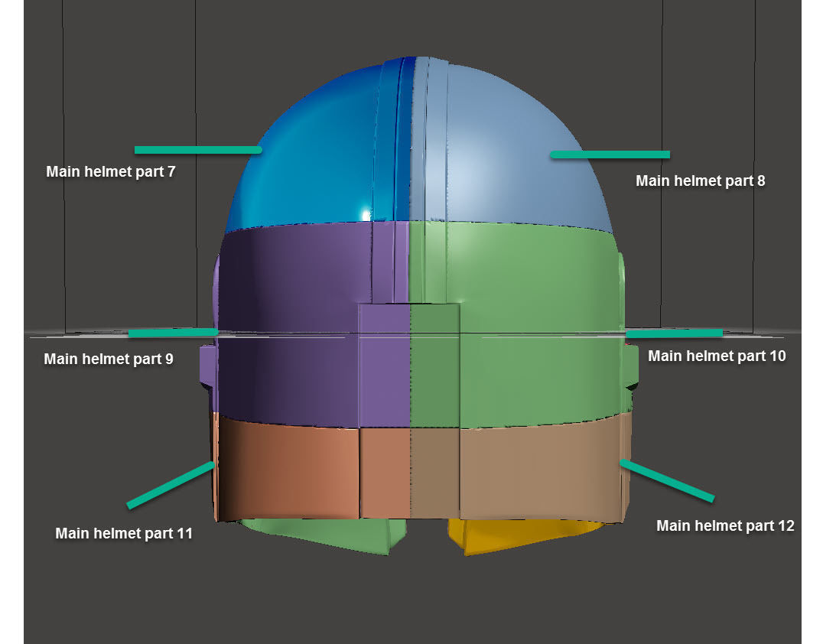The image size is (836, 644).
Task: Select the purple middle band of the helmet
Action: coord(304,325)
